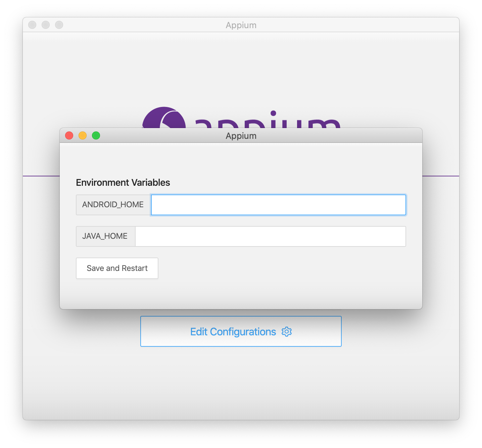Focus the ANDROID_HOME text field
Image resolution: width=482 pixels, height=448 pixels.
pos(279,205)
